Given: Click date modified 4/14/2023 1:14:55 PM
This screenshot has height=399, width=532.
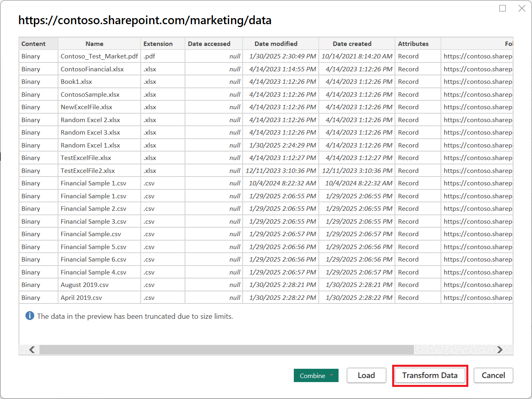Looking at the screenshot, I should click(281, 69).
